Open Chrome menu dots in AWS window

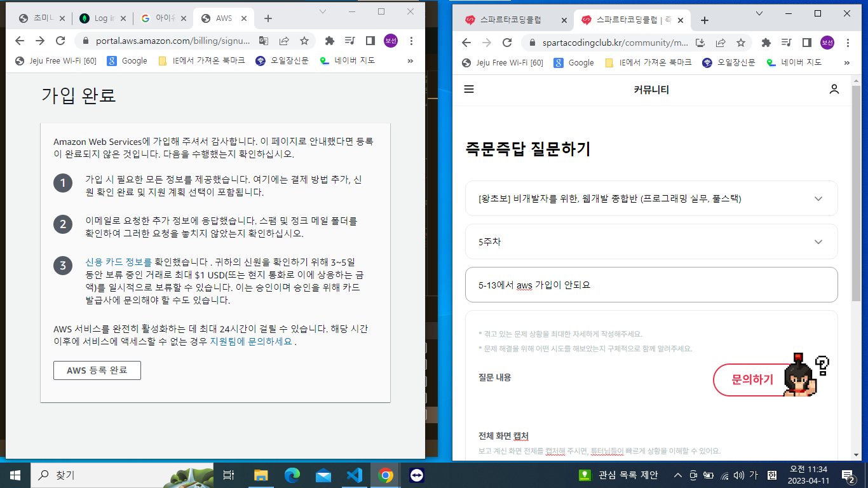411,41
